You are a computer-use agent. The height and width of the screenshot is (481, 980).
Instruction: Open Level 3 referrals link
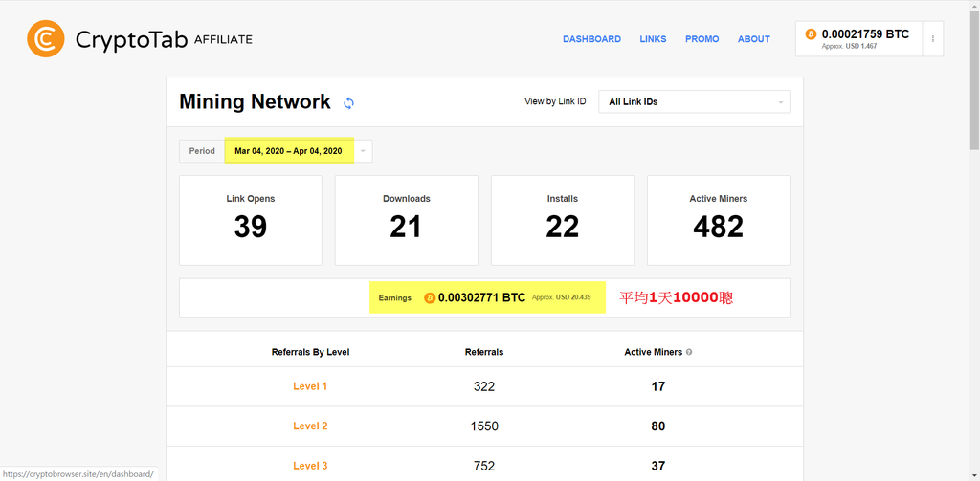pyautogui.click(x=310, y=466)
